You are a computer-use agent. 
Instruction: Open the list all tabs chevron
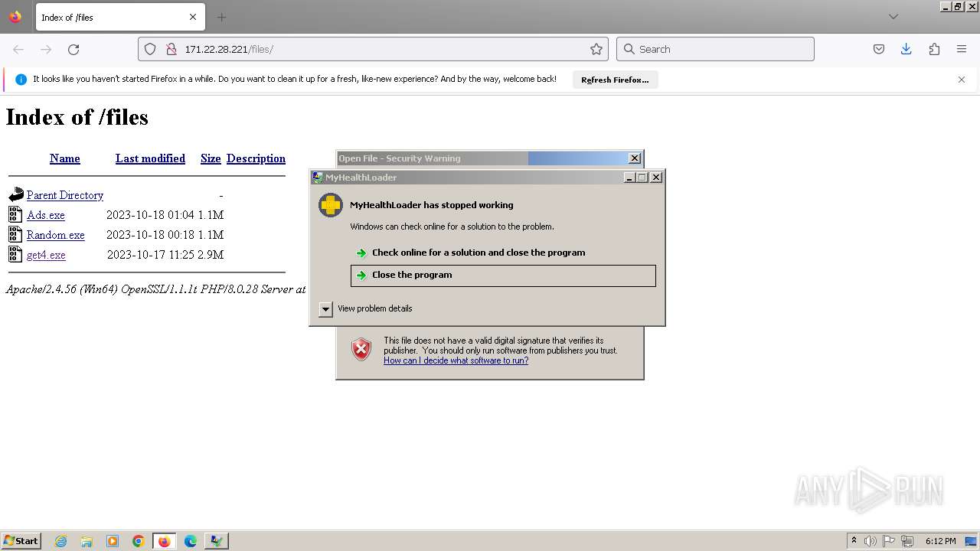pos(893,17)
